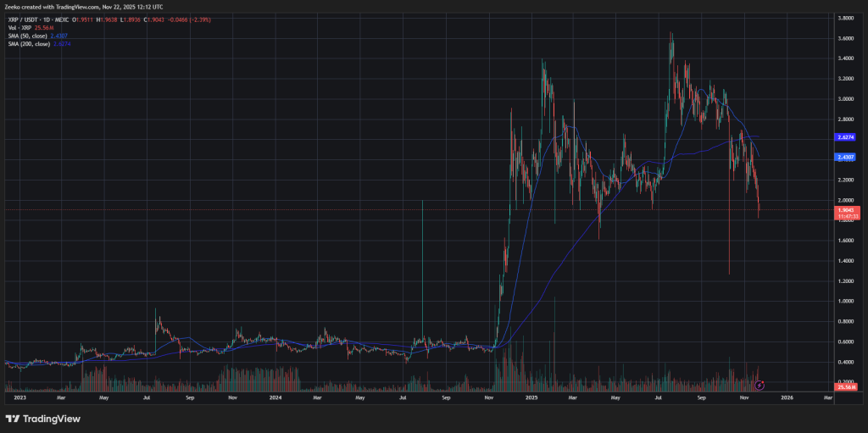Click the purple lightning bolt event icon

(759, 385)
